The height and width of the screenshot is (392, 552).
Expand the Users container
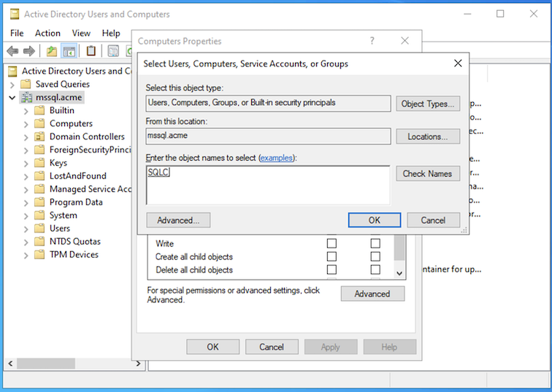(x=26, y=229)
